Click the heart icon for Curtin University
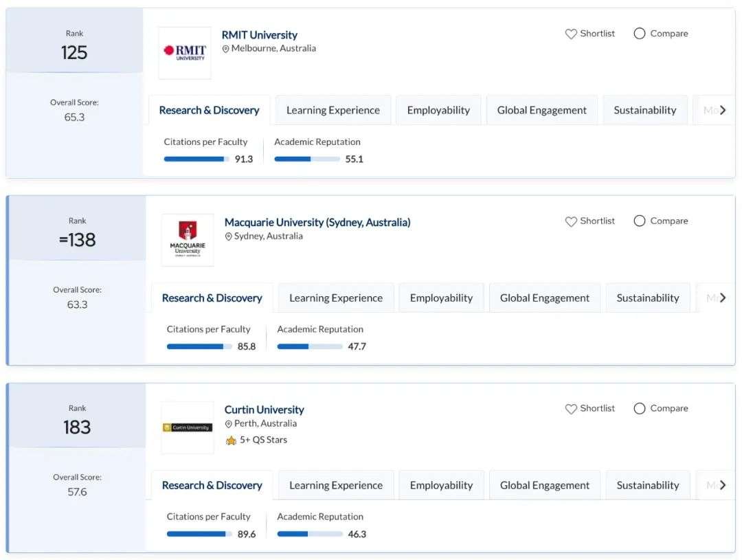The height and width of the screenshot is (560, 742). [x=571, y=409]
